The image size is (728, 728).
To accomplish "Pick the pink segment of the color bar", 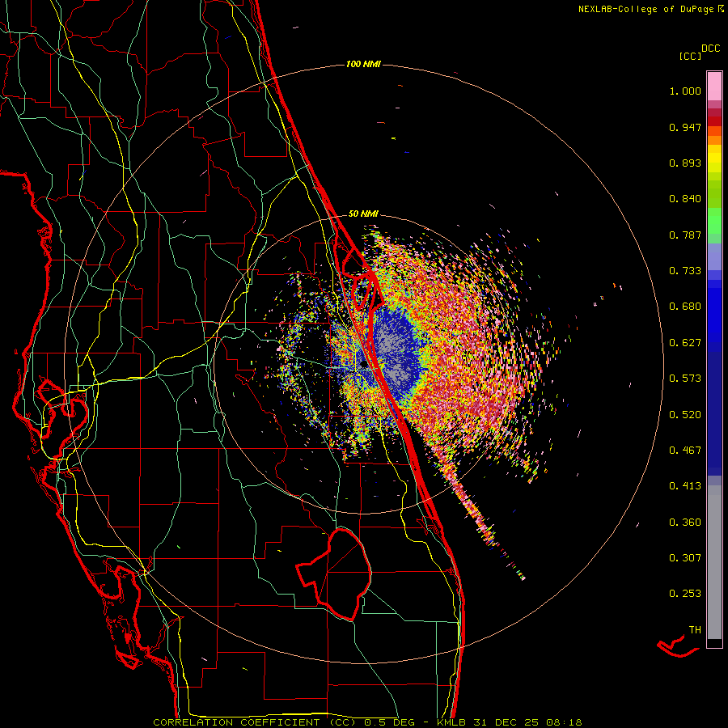I will coord(714,87).
